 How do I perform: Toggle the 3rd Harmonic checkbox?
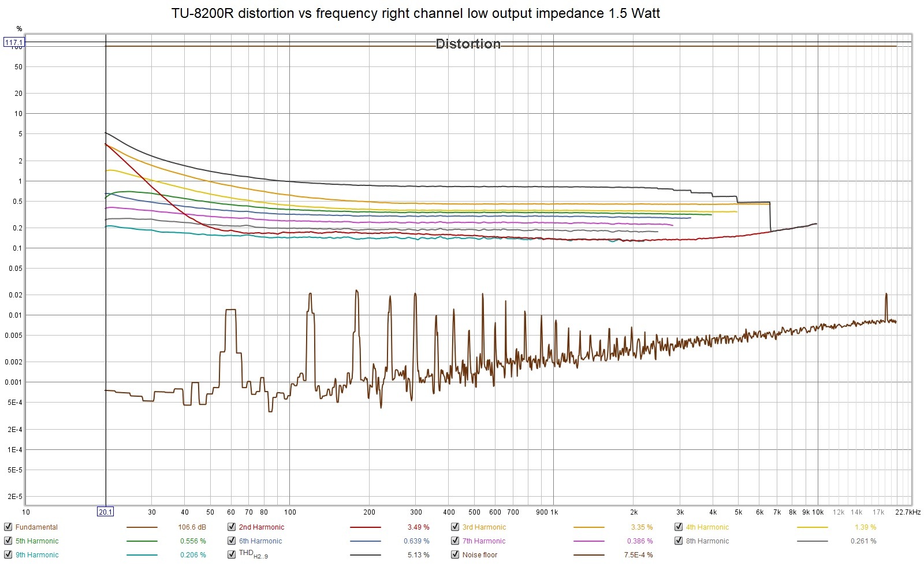455,527
